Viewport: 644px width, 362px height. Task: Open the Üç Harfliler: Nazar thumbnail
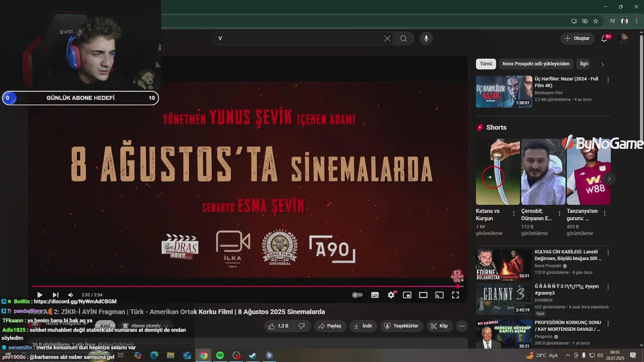[x=504, y=92]
